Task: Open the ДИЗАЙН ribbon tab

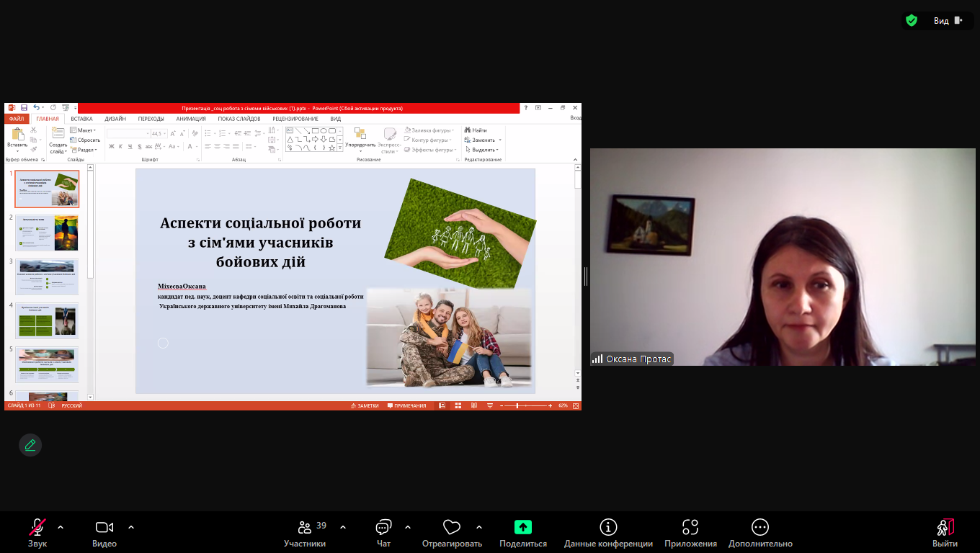Action: click(115, 119)
